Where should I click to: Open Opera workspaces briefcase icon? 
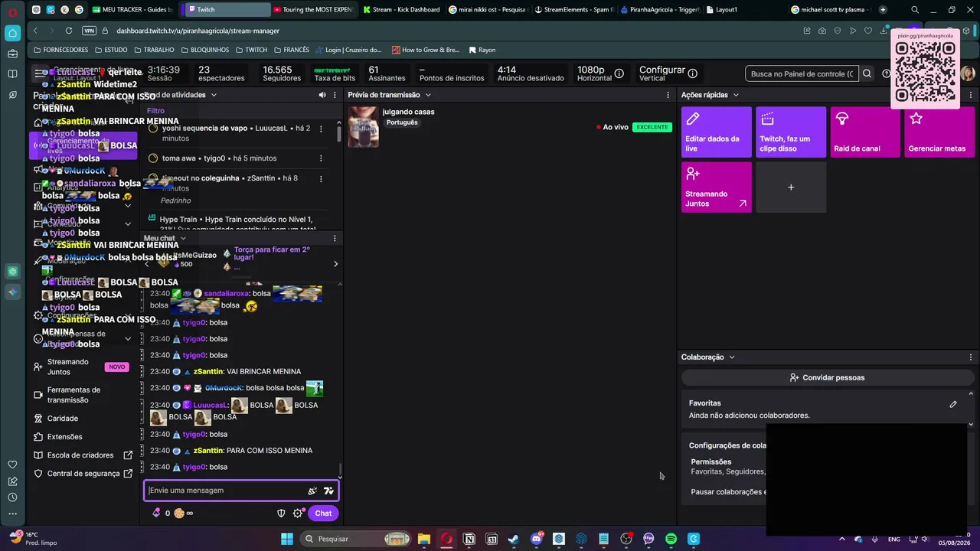(x=12, y=54)
